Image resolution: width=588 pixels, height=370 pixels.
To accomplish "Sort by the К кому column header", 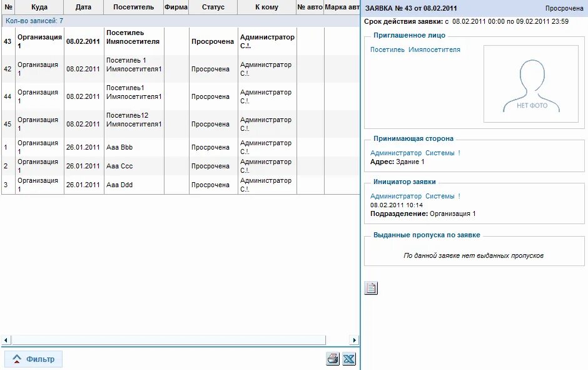I will 266,7.
